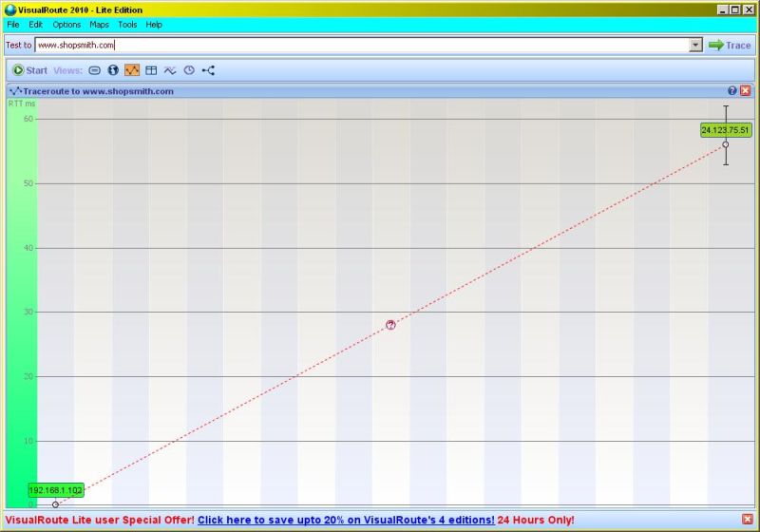Click the VisualRoute globe title bar icon

click(10, 9)
